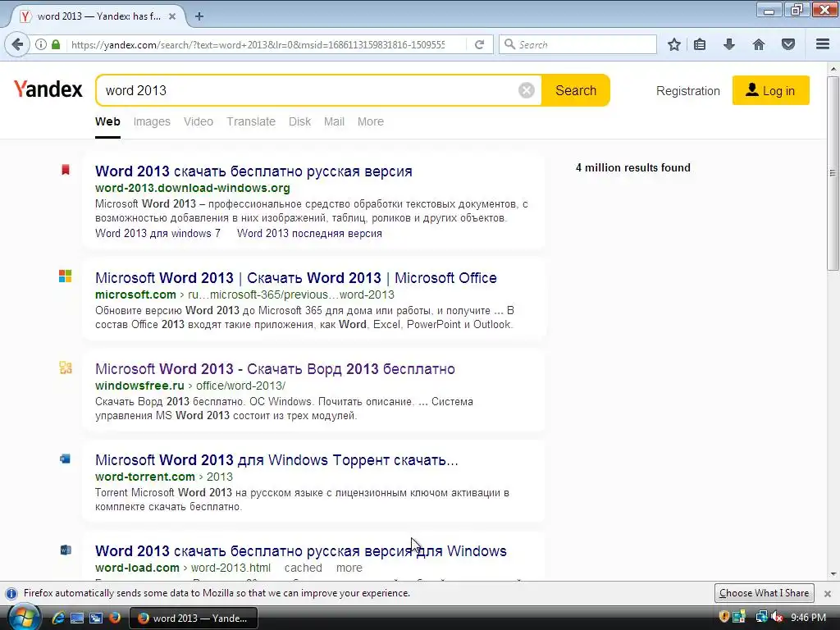840x630 pixels.
Task: Click the Microsoft logo favicon beside microsoft.com result
Action: (x=66, y=276)
